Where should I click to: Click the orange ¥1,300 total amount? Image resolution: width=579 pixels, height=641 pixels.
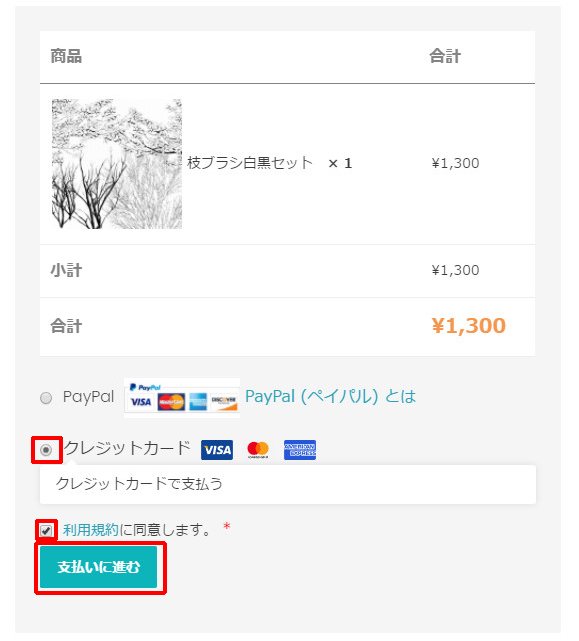point(469,326)
